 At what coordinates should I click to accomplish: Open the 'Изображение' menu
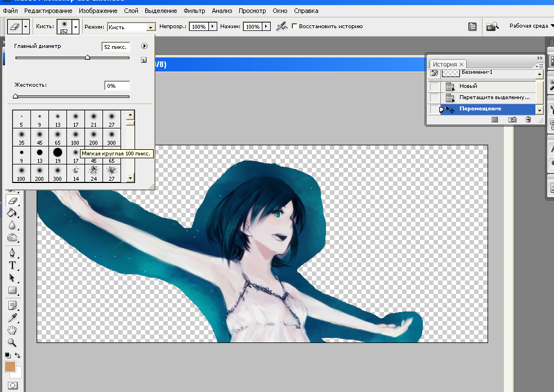coord(98,11)
